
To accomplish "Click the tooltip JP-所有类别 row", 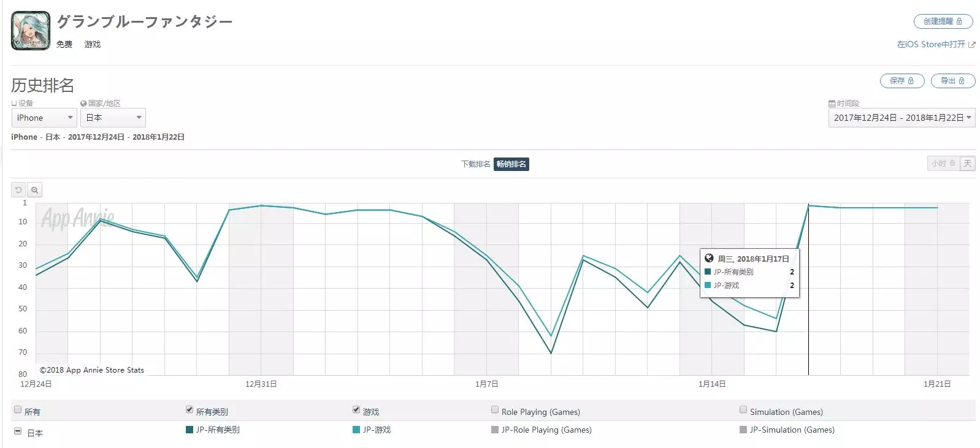I will [749, 272].
